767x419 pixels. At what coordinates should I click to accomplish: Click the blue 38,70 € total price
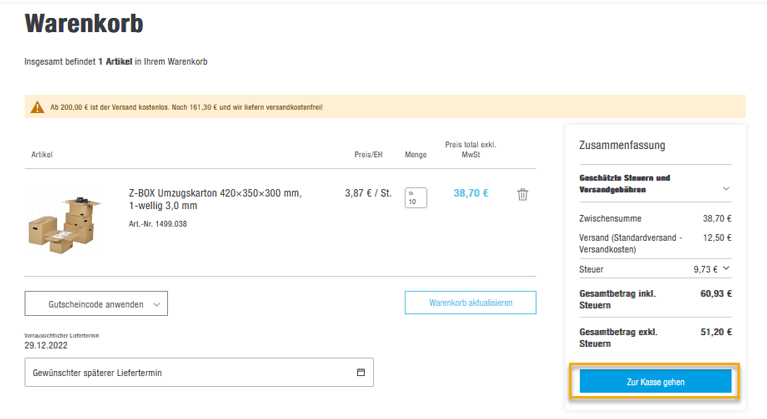471,193
